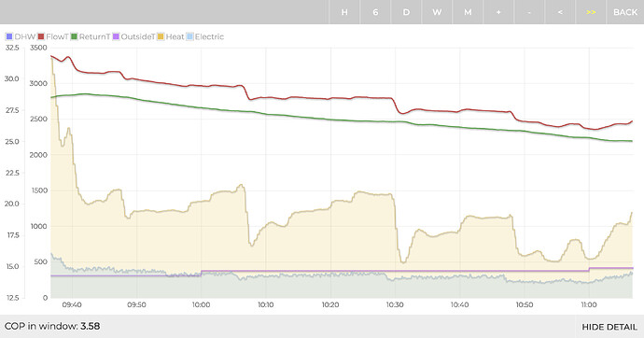The height and width of the screenshot is (338, 644).
Task: Click the OutsideT purple color swatch
Action: pos(116,36)
